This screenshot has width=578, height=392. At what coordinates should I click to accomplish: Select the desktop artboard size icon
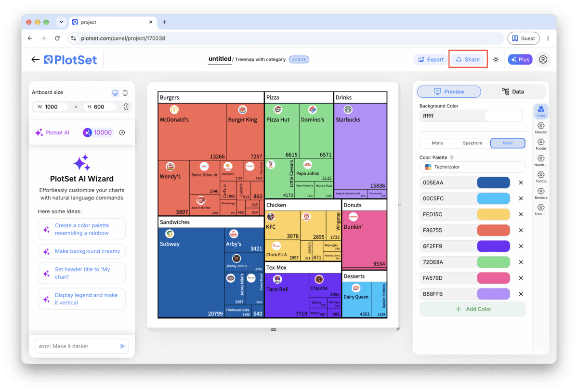pyautogui.click(x=115, y=92)
